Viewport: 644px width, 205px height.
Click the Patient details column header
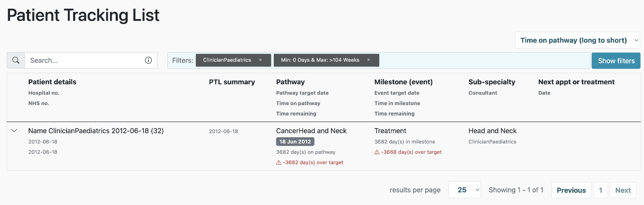pos(52,82)
